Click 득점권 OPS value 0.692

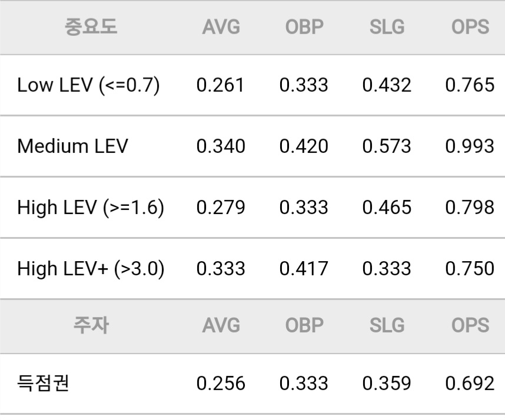[470, 383]
